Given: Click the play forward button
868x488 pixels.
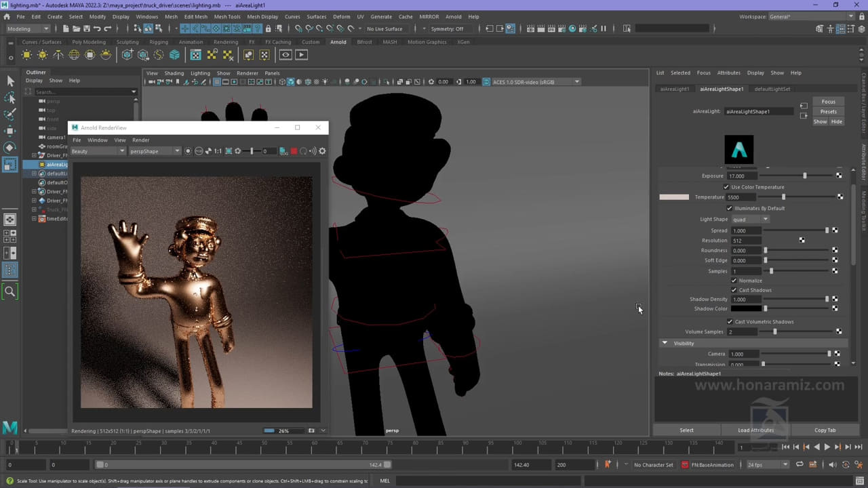Looking at the screenshot, I should pyautogui.click(x=827, y=447).
